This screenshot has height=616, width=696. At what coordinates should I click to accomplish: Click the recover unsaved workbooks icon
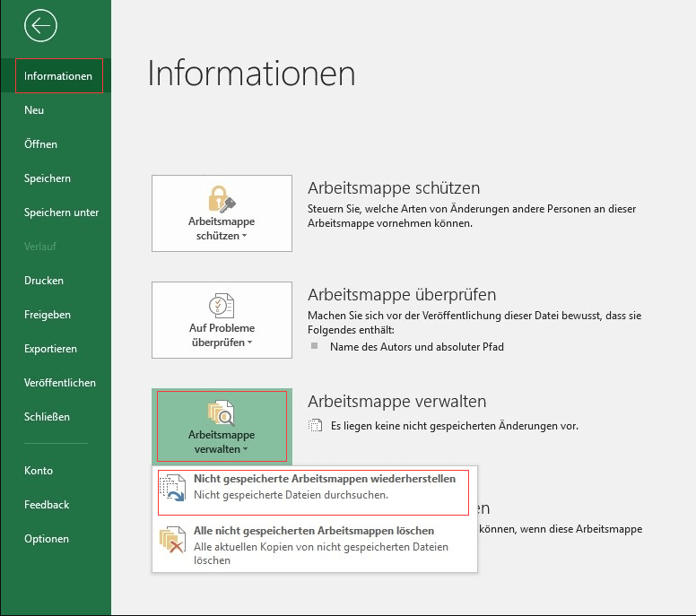[x=172, y=488]
